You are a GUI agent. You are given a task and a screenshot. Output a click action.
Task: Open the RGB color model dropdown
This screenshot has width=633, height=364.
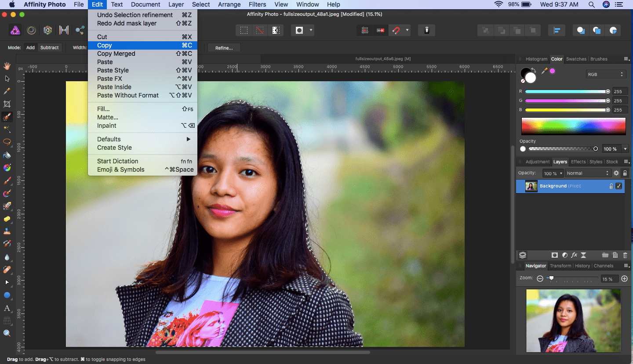pos(605,74)
